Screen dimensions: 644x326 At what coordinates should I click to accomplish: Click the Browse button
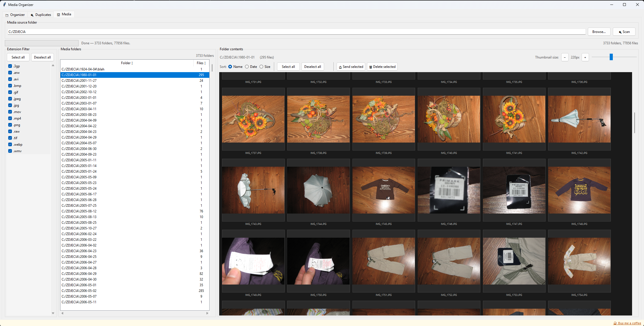tap(599, 32)
